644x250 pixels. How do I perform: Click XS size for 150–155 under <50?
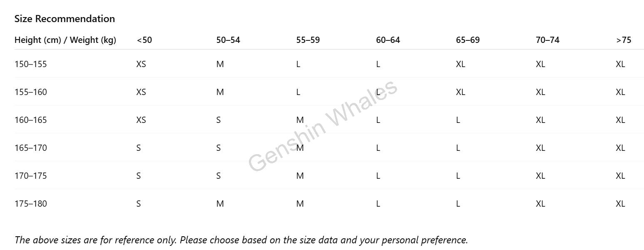coord(141,64)
